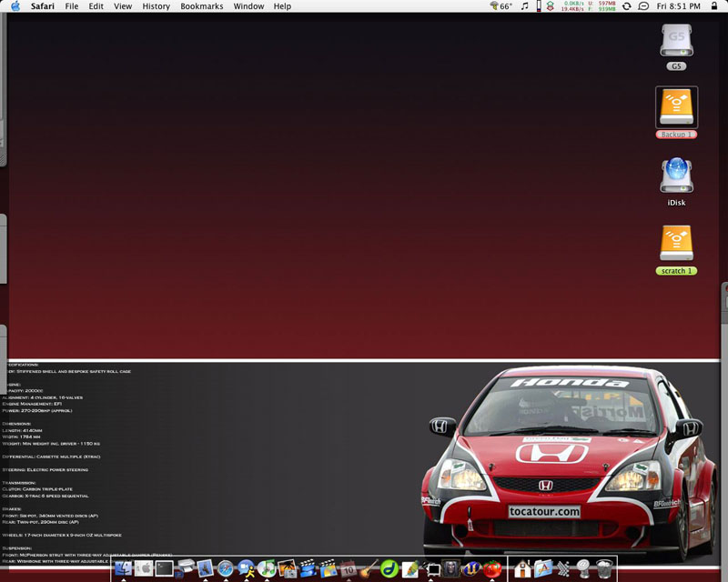Open the iChat AIM icon in the Dock
This screenshot has width=728, height=582.
tap(246, 568)
